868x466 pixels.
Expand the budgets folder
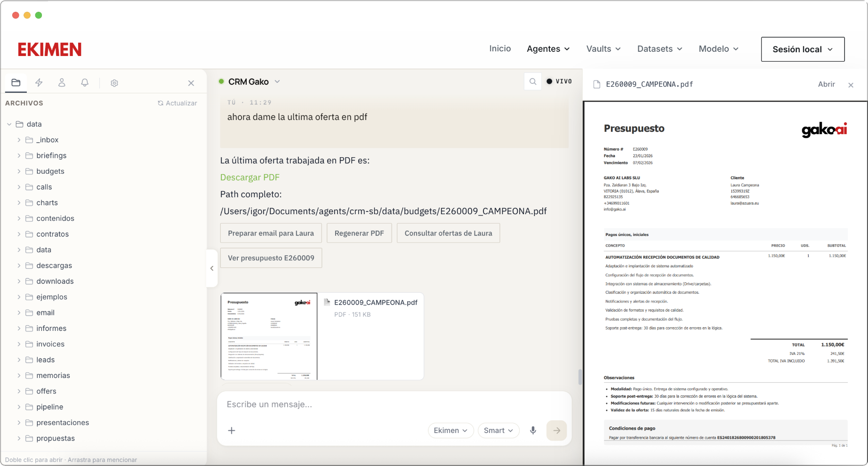[x=19, y=171]
